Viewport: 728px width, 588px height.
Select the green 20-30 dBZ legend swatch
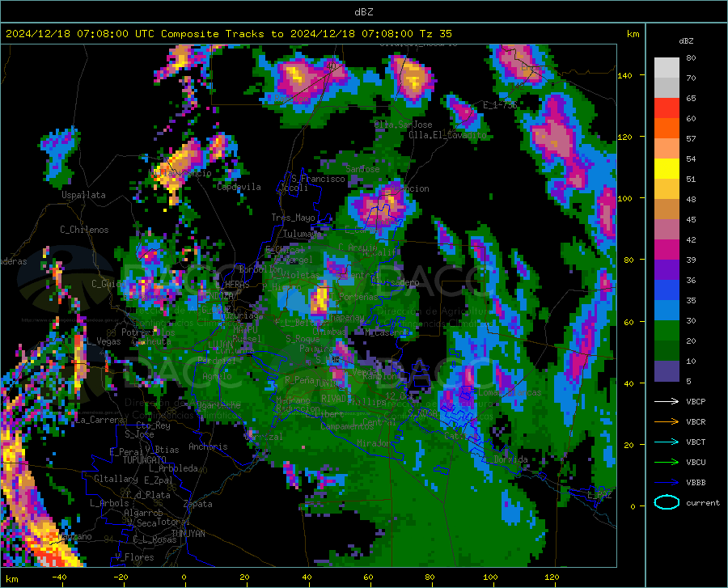667,331
